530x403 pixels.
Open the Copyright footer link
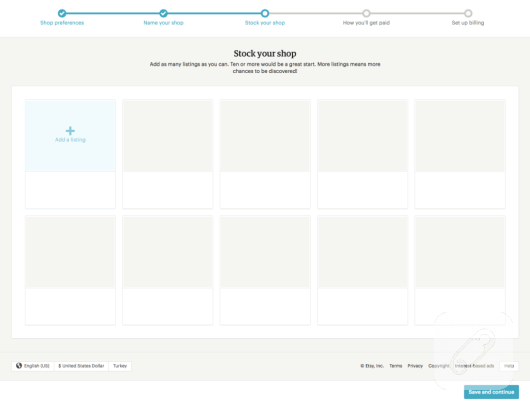(439, 366)
